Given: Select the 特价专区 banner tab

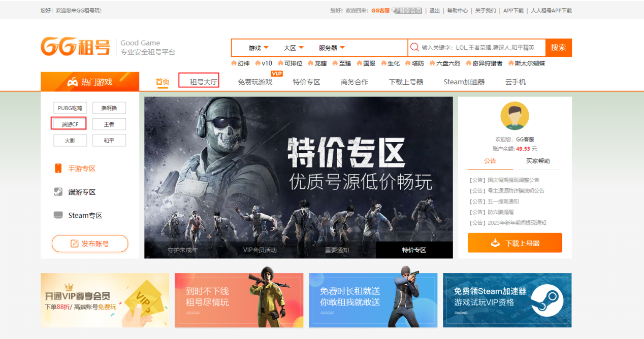Looking at the screenshot, I should (414, 250).
